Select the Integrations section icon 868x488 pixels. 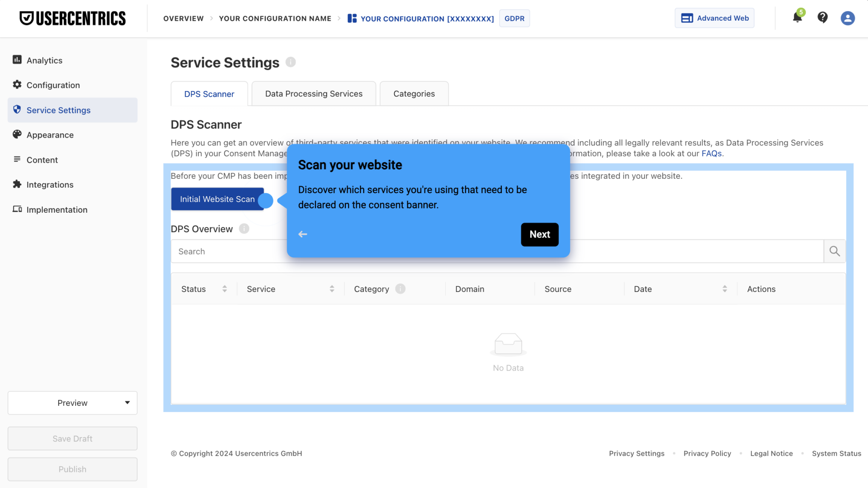(x=17, y=184)
